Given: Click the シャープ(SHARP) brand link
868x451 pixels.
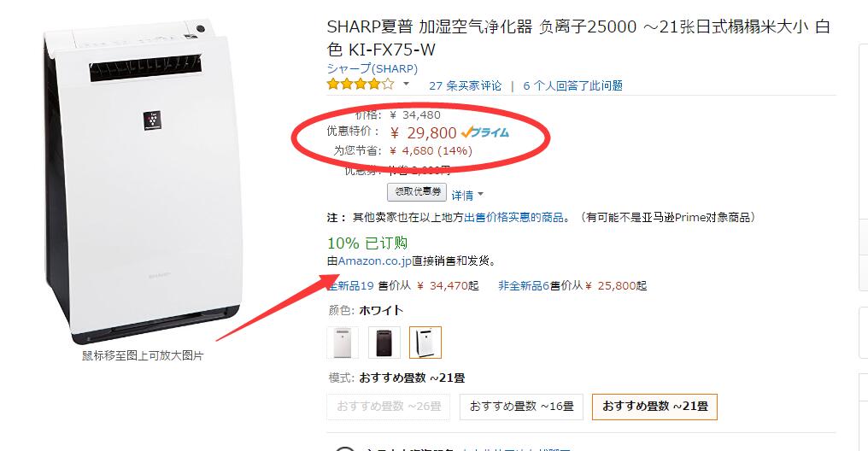Looking at the screenshot, I should point(372,68).
